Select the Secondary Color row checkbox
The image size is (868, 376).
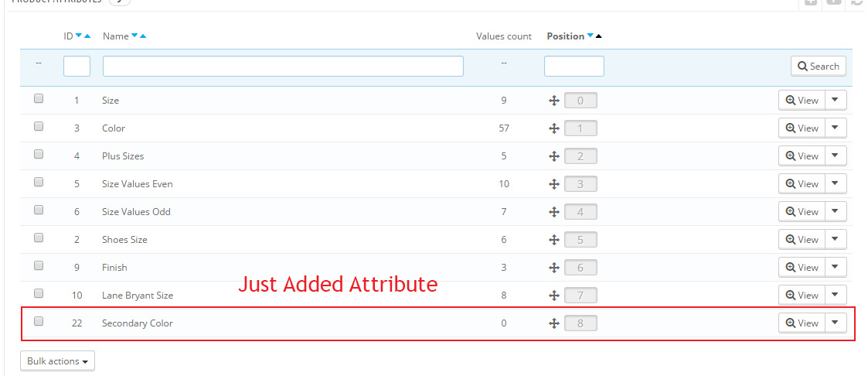coord(39,321)
